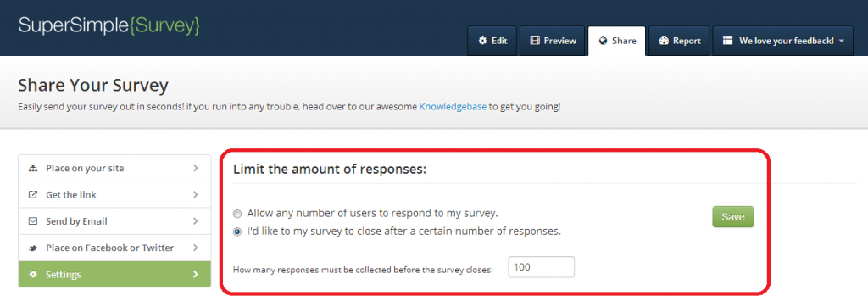Click the dashboard icon on Report tab

pyautogui.click(x=664, y=41)
